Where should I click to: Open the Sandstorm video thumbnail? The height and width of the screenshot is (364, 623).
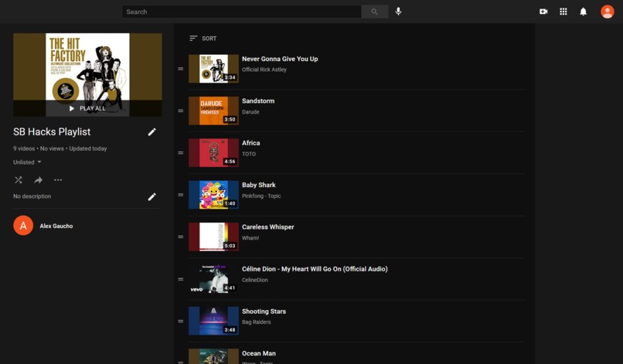[x=213, y=111]
